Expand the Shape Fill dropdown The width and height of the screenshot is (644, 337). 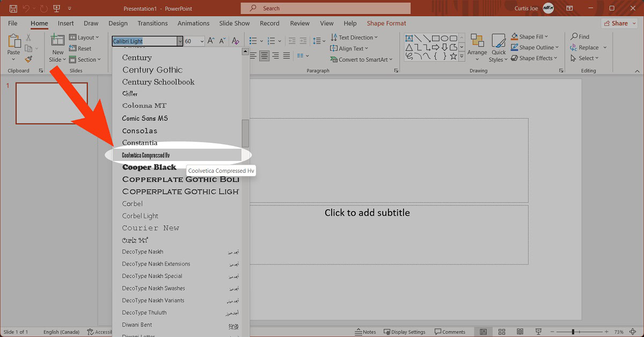[x=546, y=37]
